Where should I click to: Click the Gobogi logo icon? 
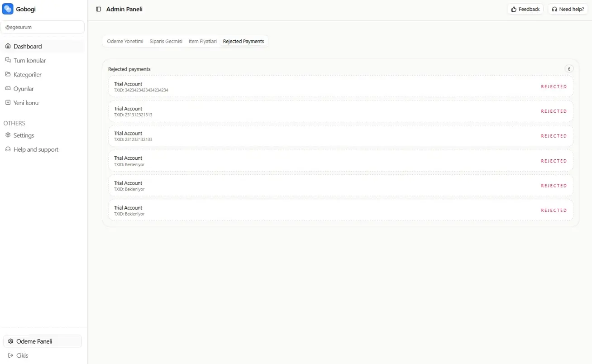click(x=8, y=9)
